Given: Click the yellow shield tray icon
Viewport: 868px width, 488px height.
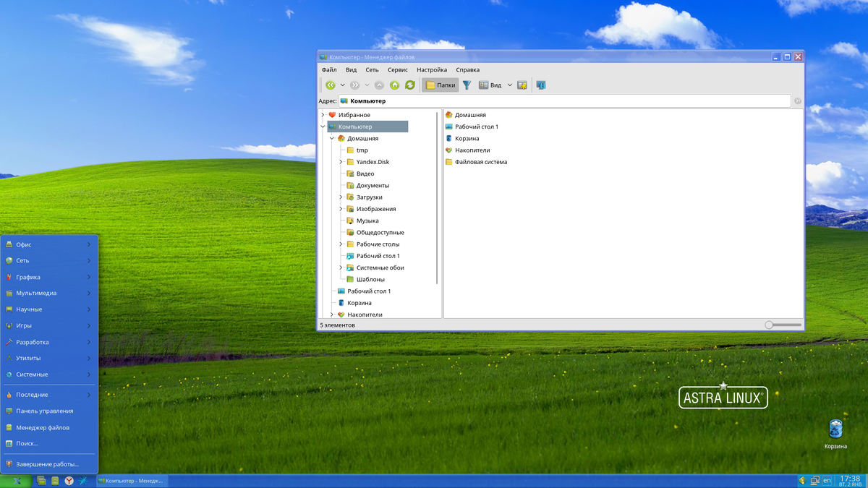Looking at the screenshot, I should tap(802, 481).
